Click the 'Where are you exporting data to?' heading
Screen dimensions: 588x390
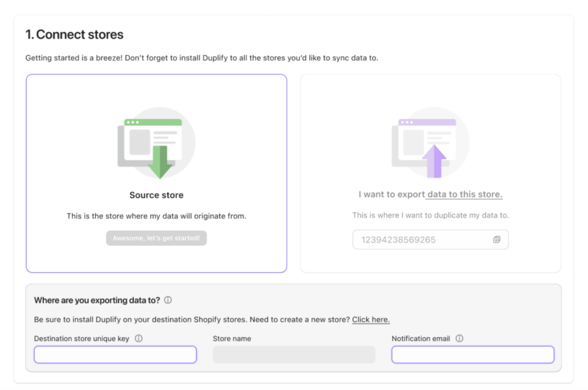pos(97,300)
